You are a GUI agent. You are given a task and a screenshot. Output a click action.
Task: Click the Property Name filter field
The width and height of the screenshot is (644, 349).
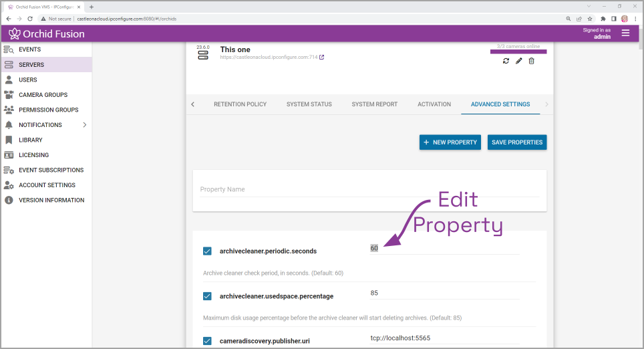pyautogui.click(x=369, y=189)
